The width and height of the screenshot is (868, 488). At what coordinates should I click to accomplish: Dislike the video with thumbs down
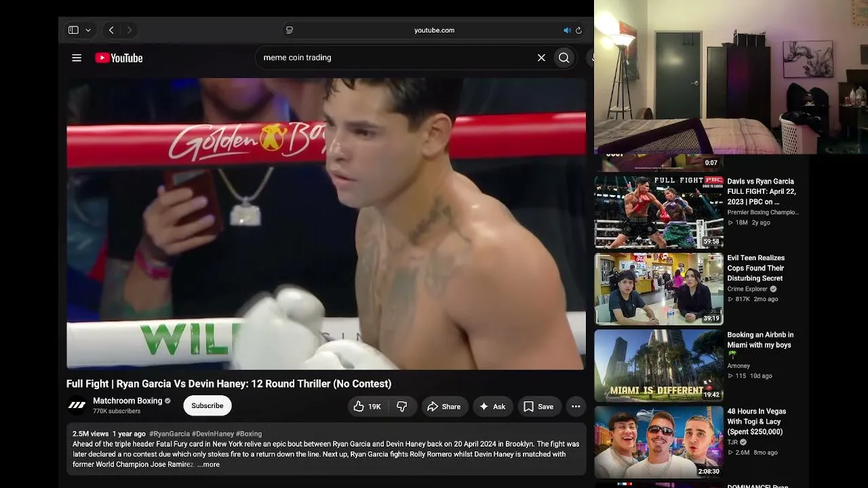(402, 407)
